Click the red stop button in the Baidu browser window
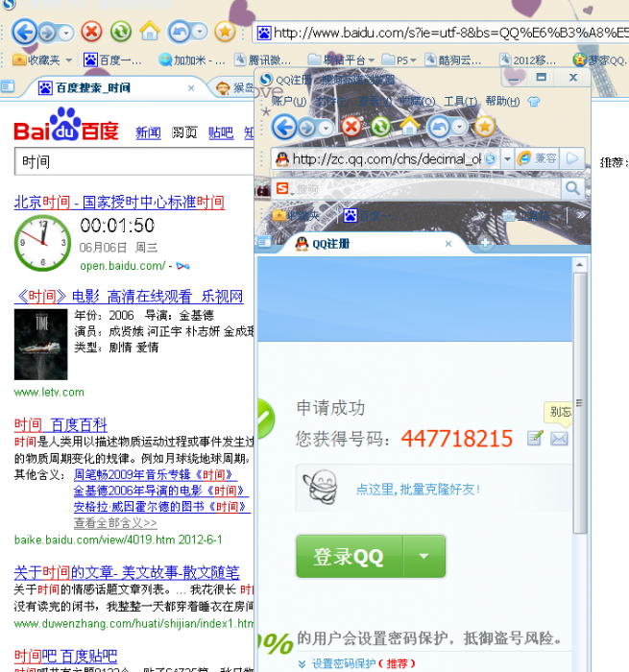 point(91,32)
